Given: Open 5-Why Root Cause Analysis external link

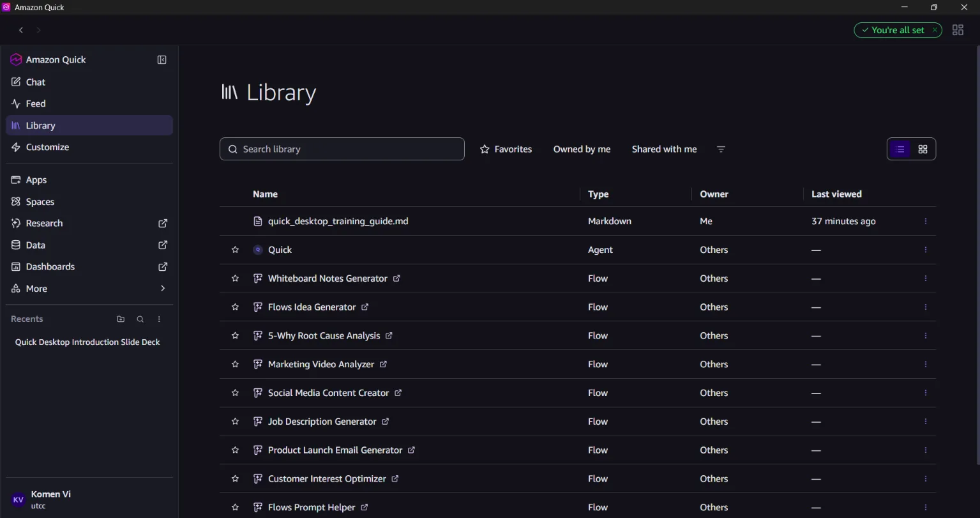Looking at the screenshot, I should pyautogui.click(x=389, y=336).
